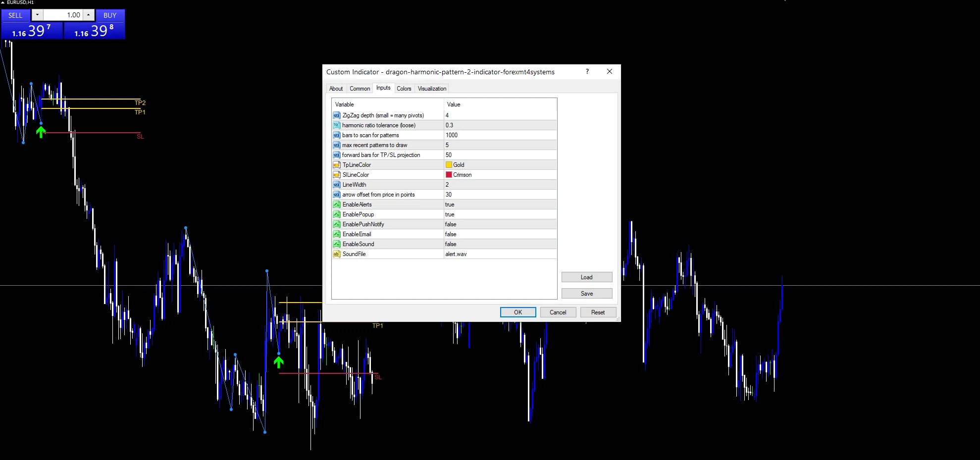Click the SoundFile string icon

pyautogui.click(x=336, y=254)
